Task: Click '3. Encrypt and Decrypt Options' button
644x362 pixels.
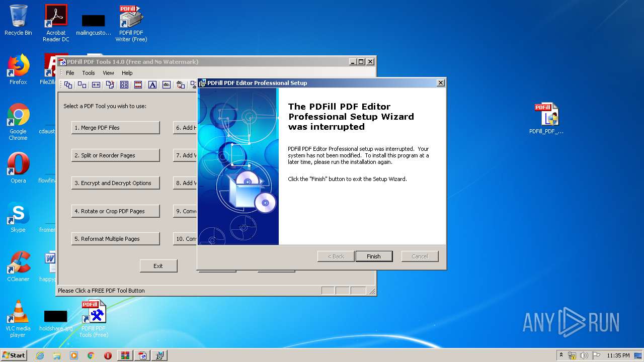Action: click(x=116, y=183)
